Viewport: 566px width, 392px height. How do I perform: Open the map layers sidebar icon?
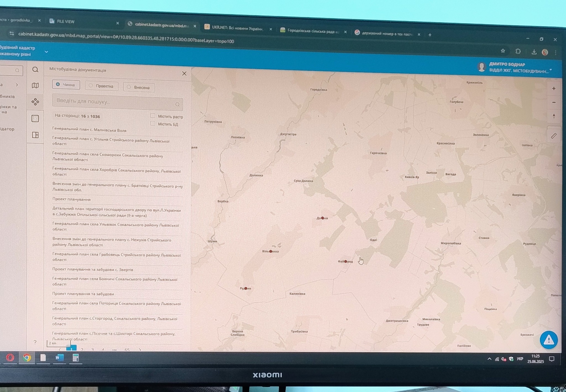(35, 85)
